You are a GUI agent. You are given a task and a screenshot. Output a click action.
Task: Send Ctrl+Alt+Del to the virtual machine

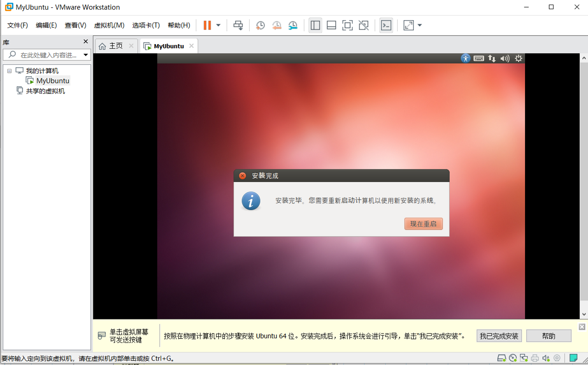238,25
